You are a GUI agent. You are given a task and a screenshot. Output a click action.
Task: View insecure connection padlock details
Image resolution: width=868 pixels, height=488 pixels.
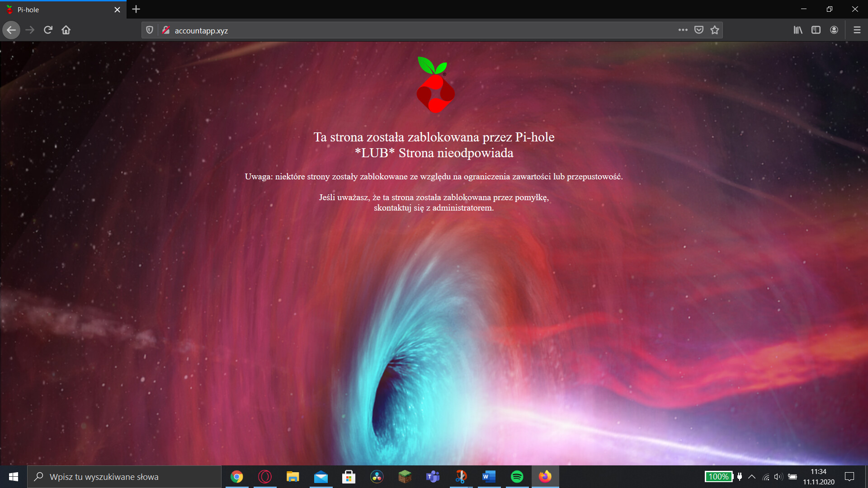point(166,30)
